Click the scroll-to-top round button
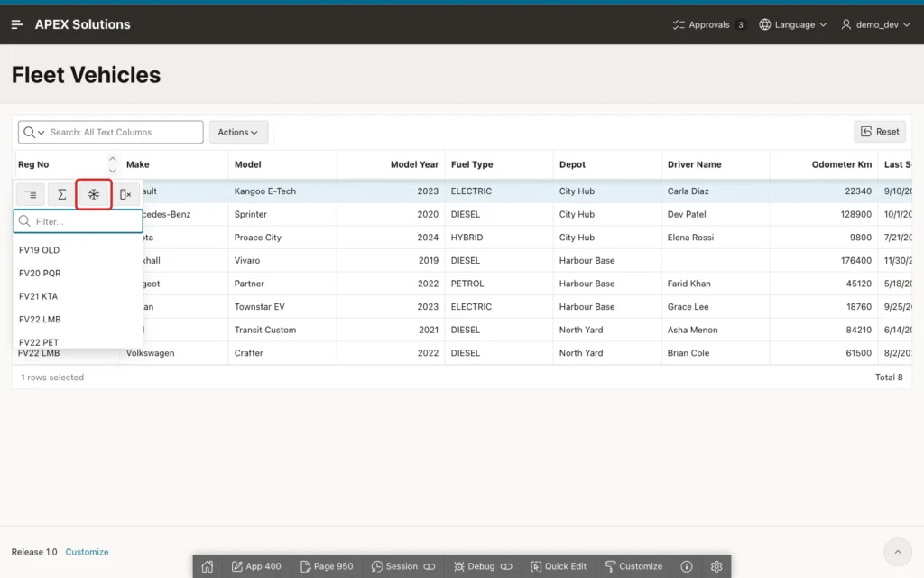This screenshot has width=924, height=578. tap(898, 552)
